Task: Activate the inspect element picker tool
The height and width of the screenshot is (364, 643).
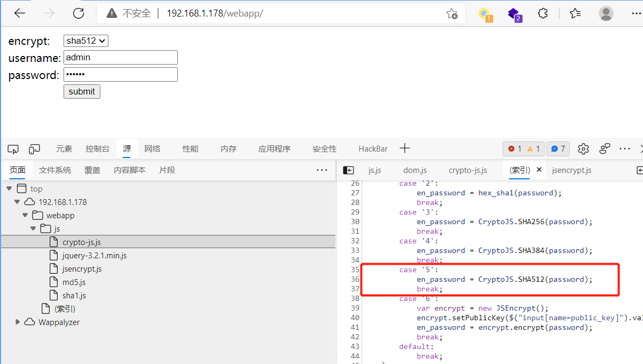Action: [x=14, y=149]
